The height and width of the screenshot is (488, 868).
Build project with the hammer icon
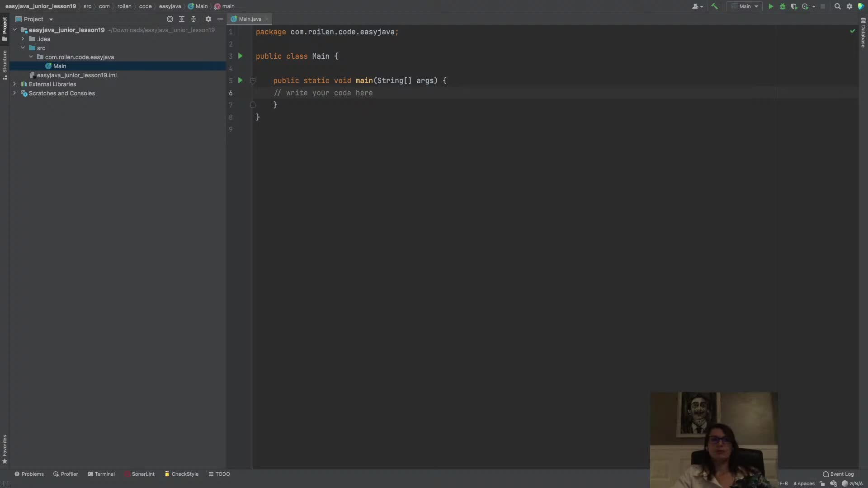point(715,6)
